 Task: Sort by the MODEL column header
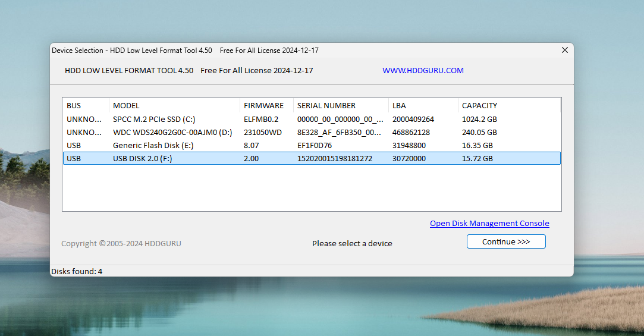pyautogui.click(x=174, y=106)
